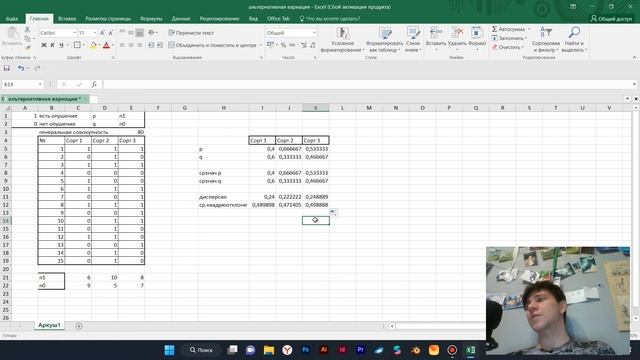Switch to Разметка страницы tab

click(108, 19)
